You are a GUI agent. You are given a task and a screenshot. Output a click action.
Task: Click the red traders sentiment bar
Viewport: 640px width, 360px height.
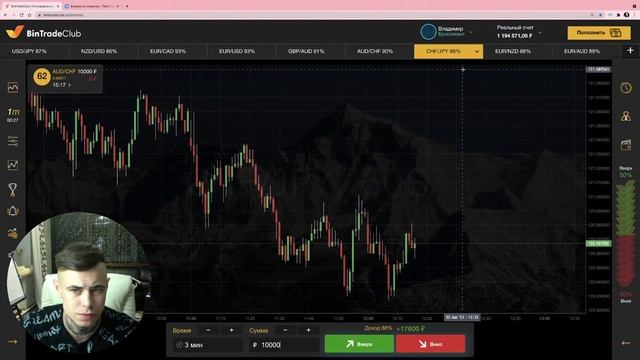[x=625, y=261]
